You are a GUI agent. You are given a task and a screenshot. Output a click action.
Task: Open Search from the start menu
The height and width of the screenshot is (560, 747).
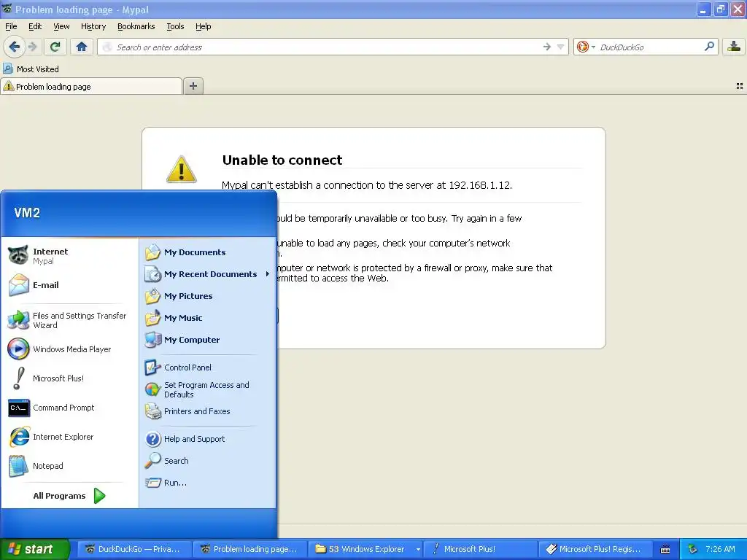(208, 461)
